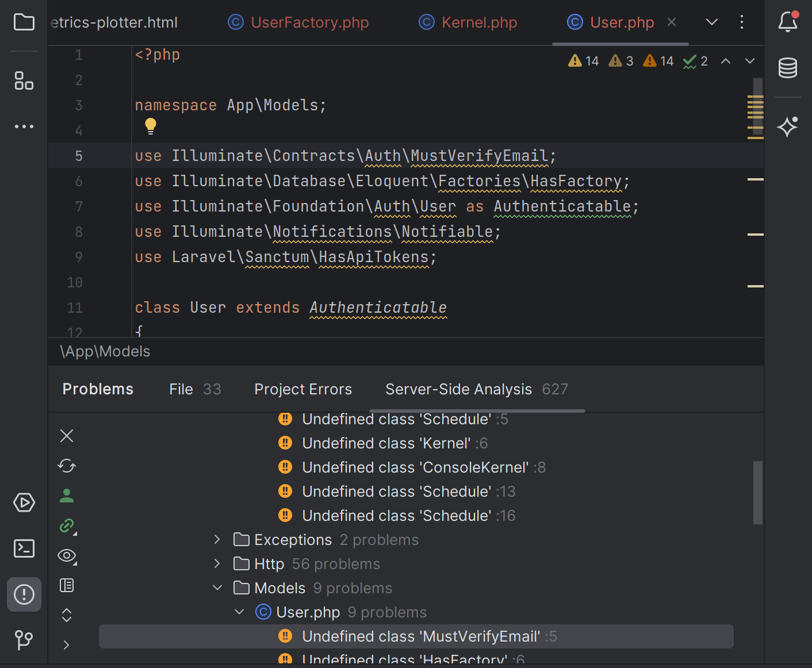Open the Project Errors tab
The width and height of the screenshot is (812, 668).
[303, 389]
